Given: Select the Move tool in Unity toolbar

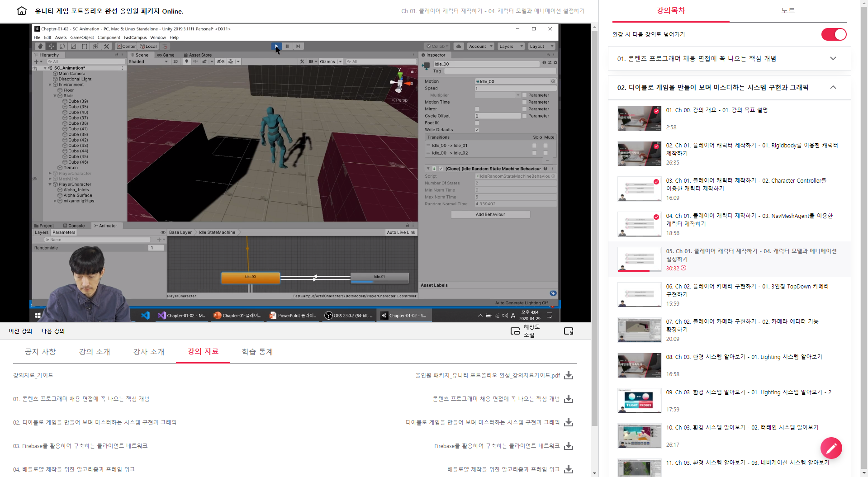Looking at the screenshot, I should [51, 46].
